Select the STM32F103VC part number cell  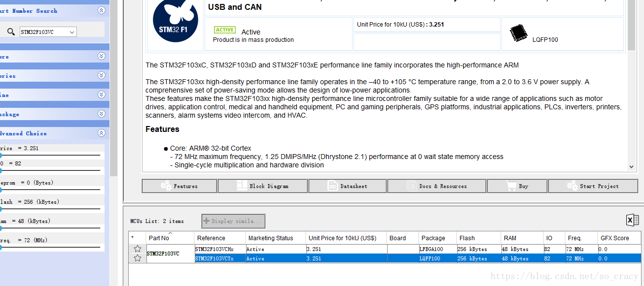point(170,254)
